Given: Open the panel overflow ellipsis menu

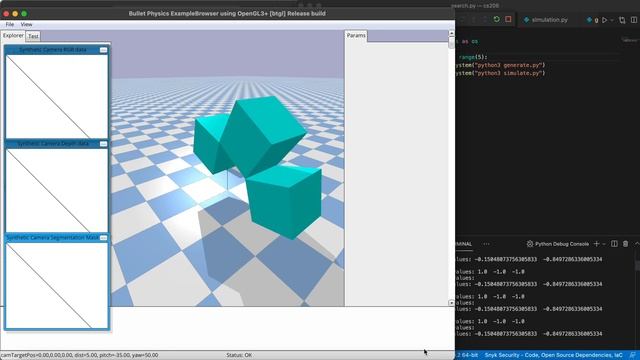Looking at the screenshot, I should (x=486, y=244).
